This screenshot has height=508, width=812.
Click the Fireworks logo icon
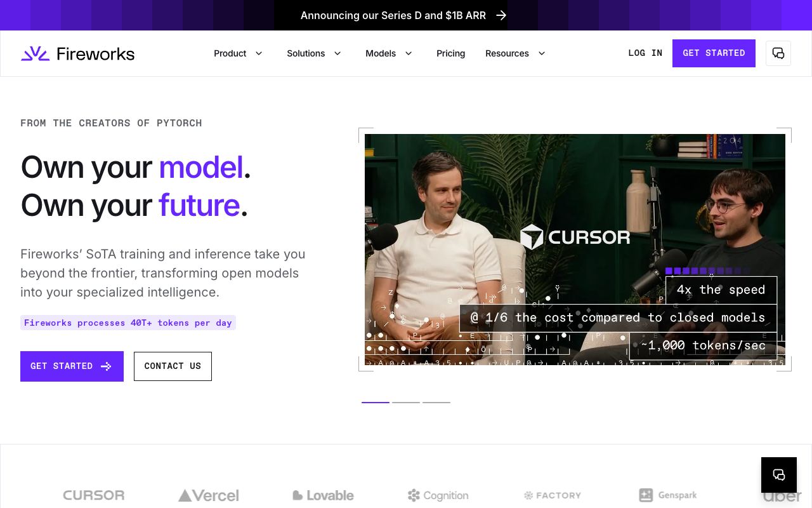click(x=35, y=53)
